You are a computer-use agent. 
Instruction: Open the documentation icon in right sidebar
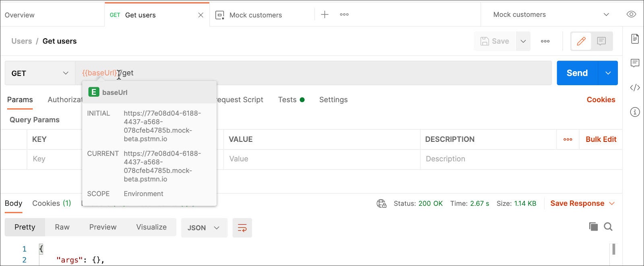635,39
